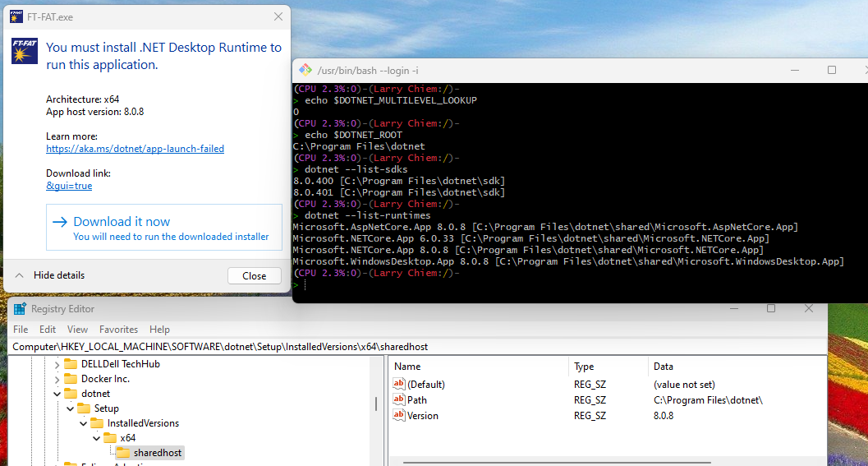The width and height of the screenshot is (868, 466).
Task: Click the Docker Inc. folder icon
Action: click(x=71, y=378)
